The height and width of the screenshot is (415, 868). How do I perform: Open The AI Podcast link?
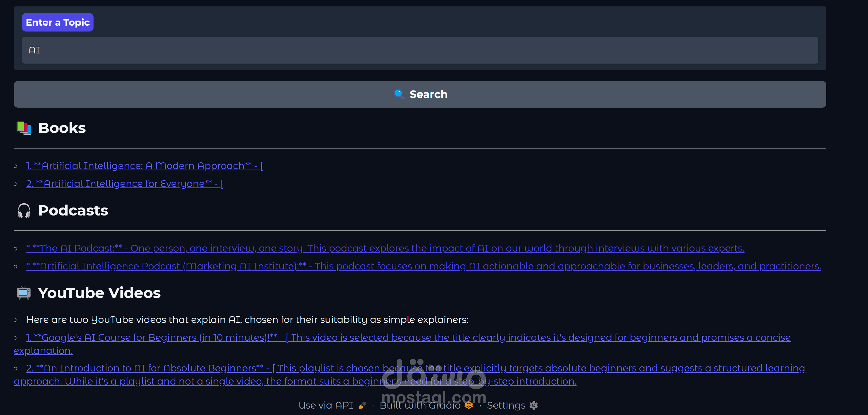385,248
